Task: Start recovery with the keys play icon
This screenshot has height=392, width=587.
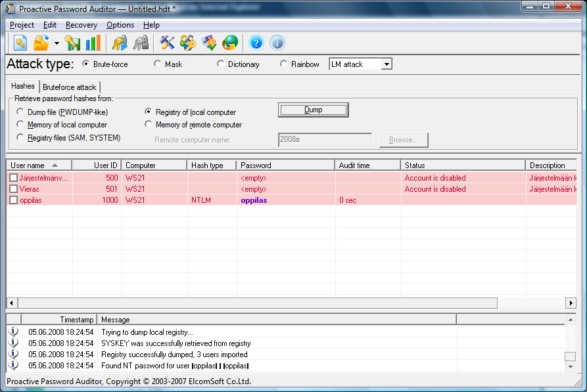Action: click(x=120, y=43)
